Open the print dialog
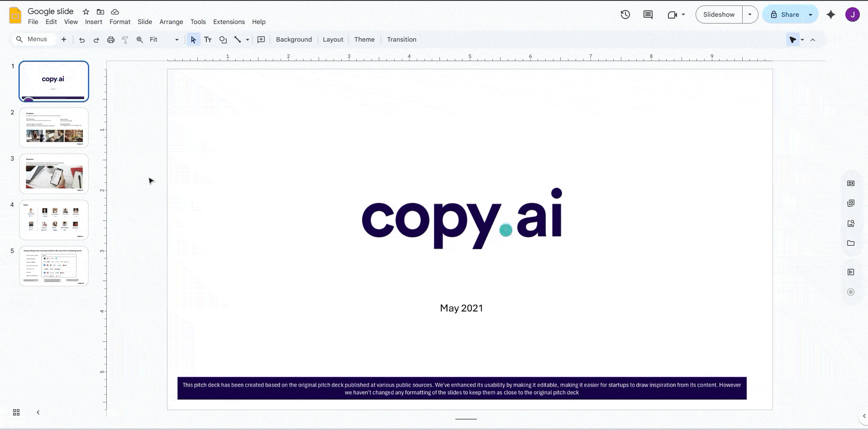This screenshot has height=430, width=868. (110, 39)
